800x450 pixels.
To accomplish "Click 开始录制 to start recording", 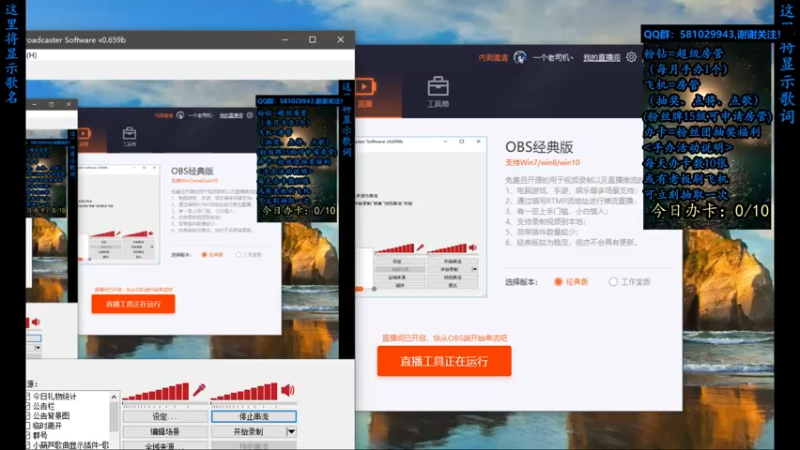I will pyautogui.click(x=248, y=432).
